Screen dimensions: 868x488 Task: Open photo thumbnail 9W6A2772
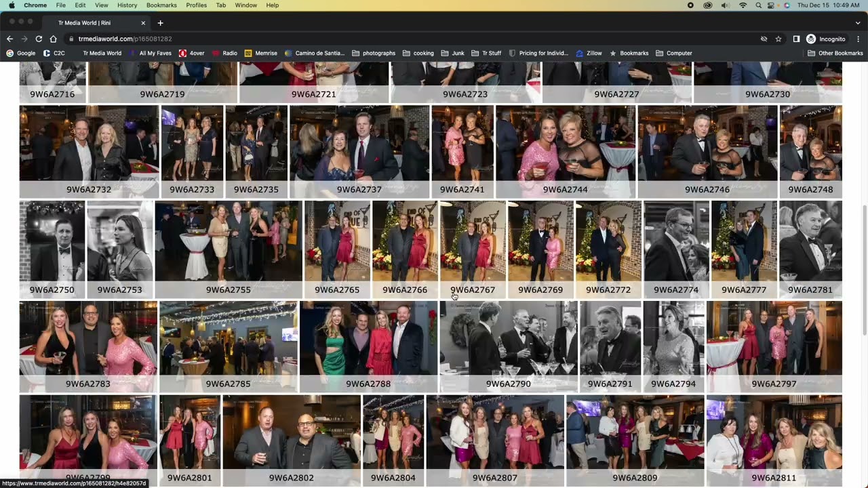[608, 249]
